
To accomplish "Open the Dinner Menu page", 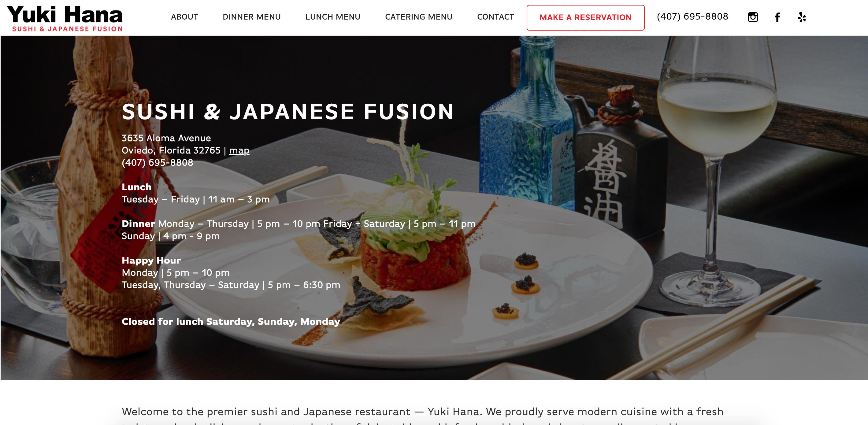I will [x=252, y=17].
